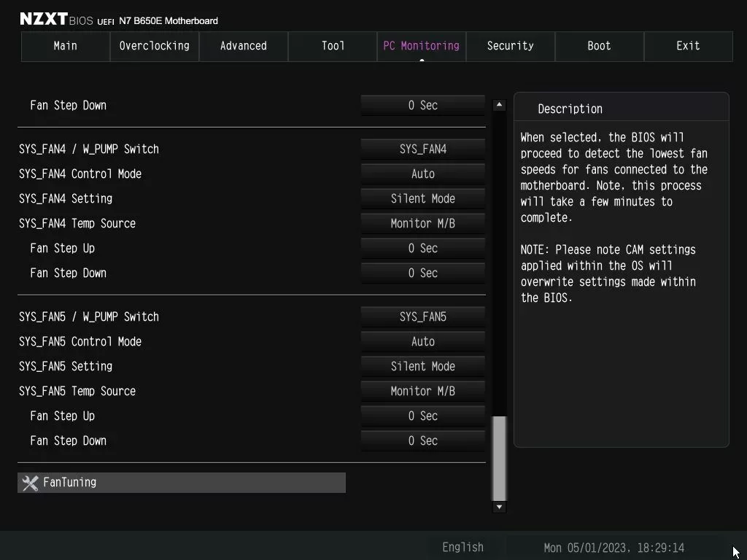Switch to the Overclocking tab

pyautogui.click(x=154, y=46)
